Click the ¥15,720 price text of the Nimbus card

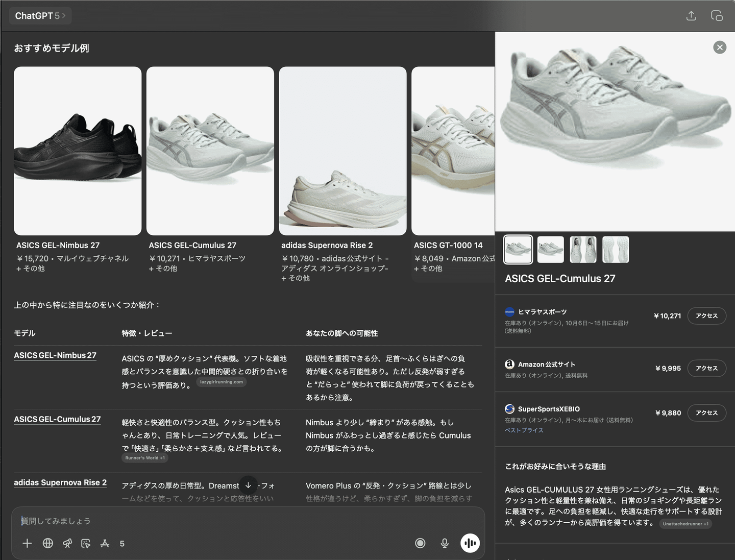tap(33, 259)
